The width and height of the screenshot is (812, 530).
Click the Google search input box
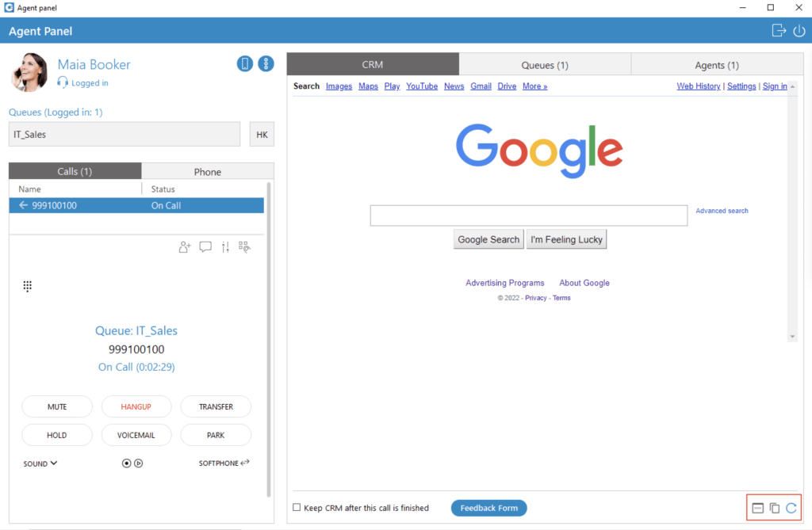click(529, 215)
